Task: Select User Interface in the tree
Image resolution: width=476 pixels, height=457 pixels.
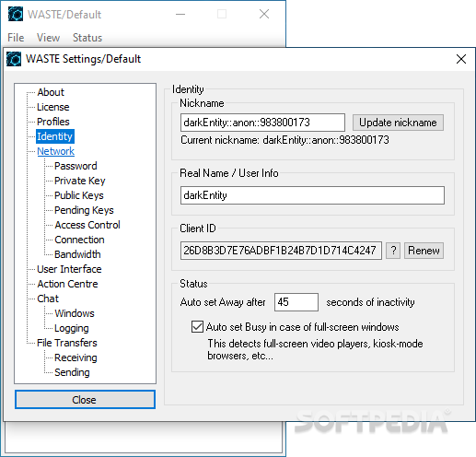Action: tap(69, 269)
